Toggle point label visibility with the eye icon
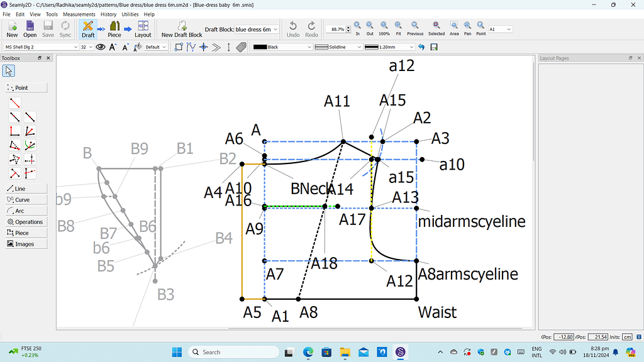The image size is (644, 362). 101,47
